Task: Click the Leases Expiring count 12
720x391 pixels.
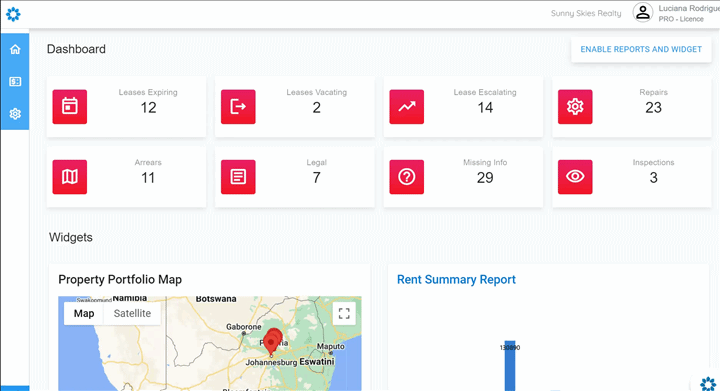Action: [148, 108]
